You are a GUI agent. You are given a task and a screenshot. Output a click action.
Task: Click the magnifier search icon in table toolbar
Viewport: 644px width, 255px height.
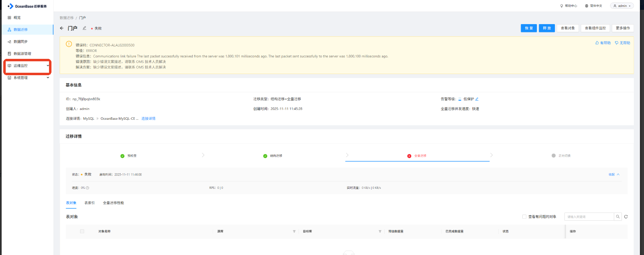coord(618,217)
